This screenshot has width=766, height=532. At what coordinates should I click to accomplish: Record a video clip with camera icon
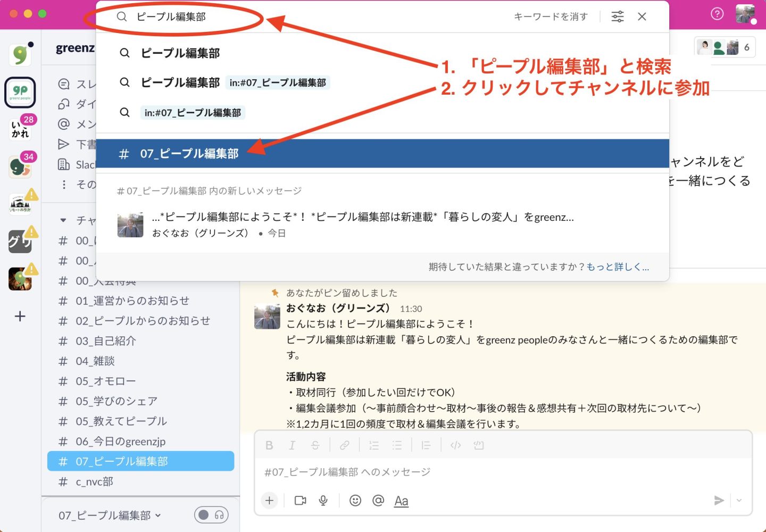coord(301,501)
